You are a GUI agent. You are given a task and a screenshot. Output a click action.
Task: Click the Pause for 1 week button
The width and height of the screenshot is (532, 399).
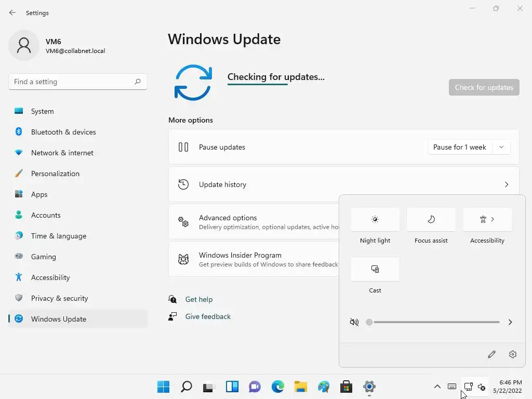pos(460,147)
